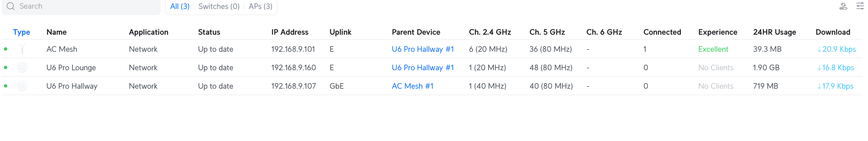This screenshot has width=868, height=141.
Task: Click the AC Mesh green status dot
Action: pyautogui.click(x=6, y=49)
